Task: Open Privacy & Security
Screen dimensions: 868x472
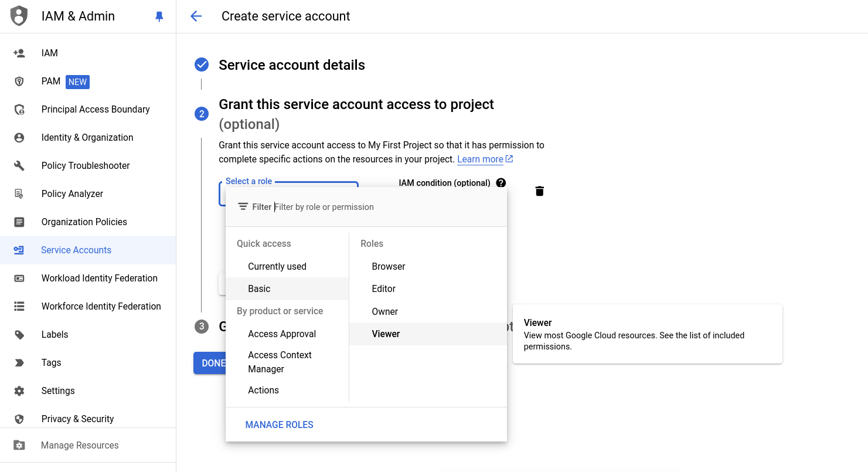Action: click(x=88, y=419)
